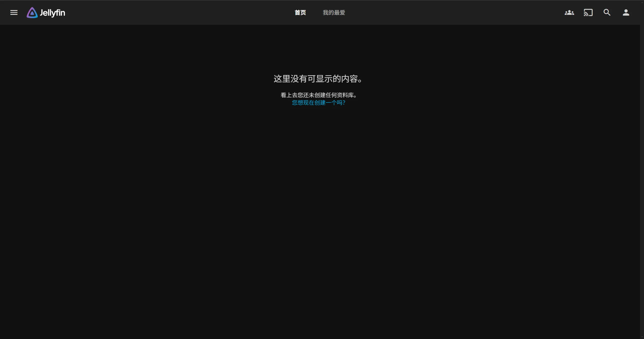View the 我的最爱 favorites page

pyautogui.click(x=334, y=12)
